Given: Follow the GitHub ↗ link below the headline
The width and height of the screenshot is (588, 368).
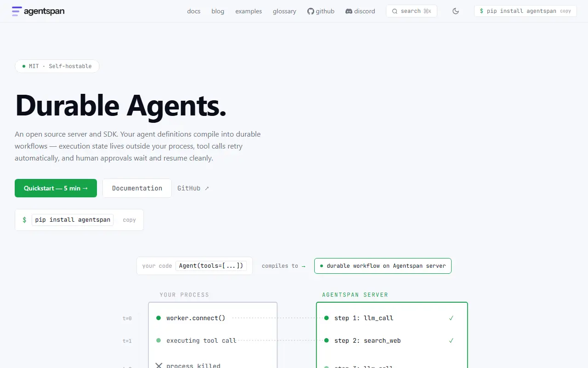Looking at the screenshot, I should 193,188.
